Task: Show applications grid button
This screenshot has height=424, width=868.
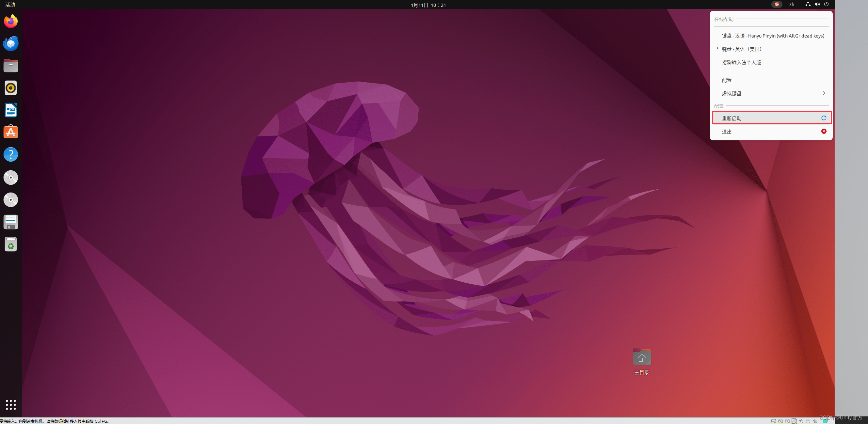Action: click(11, 404)
